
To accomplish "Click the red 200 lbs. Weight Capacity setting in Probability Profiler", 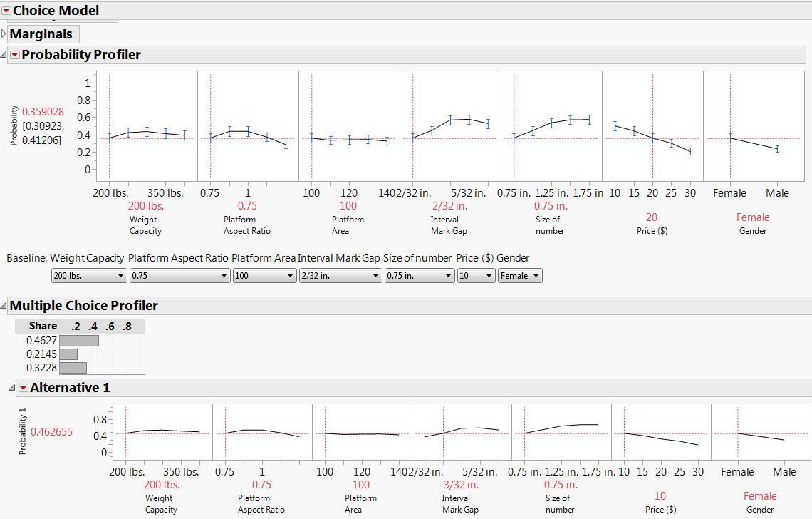I will tap(146, 206).
